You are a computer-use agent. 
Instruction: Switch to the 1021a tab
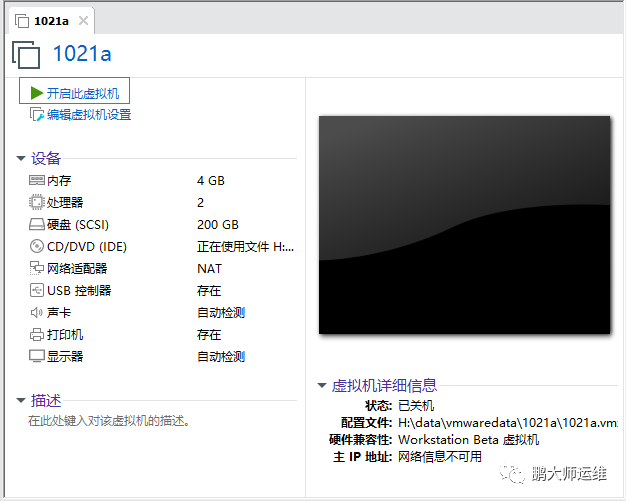point(51,21)
